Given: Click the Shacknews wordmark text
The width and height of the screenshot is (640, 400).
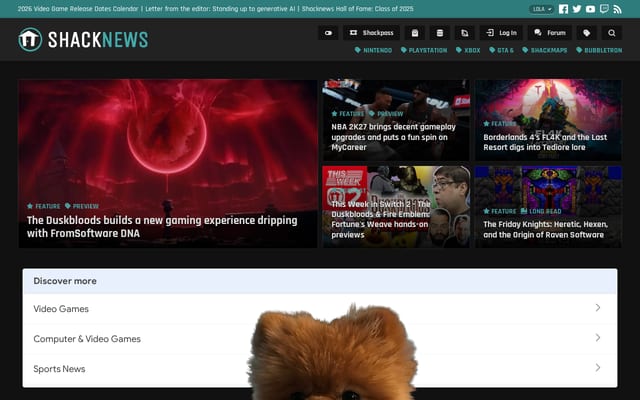Looking at the screenshot, I should [98, 40].
